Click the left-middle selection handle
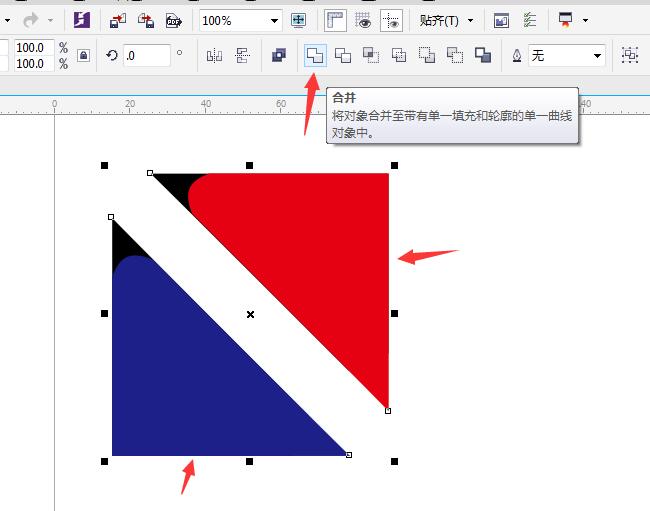The height and width of the screenshot is (511, 650). pos(104,313)
